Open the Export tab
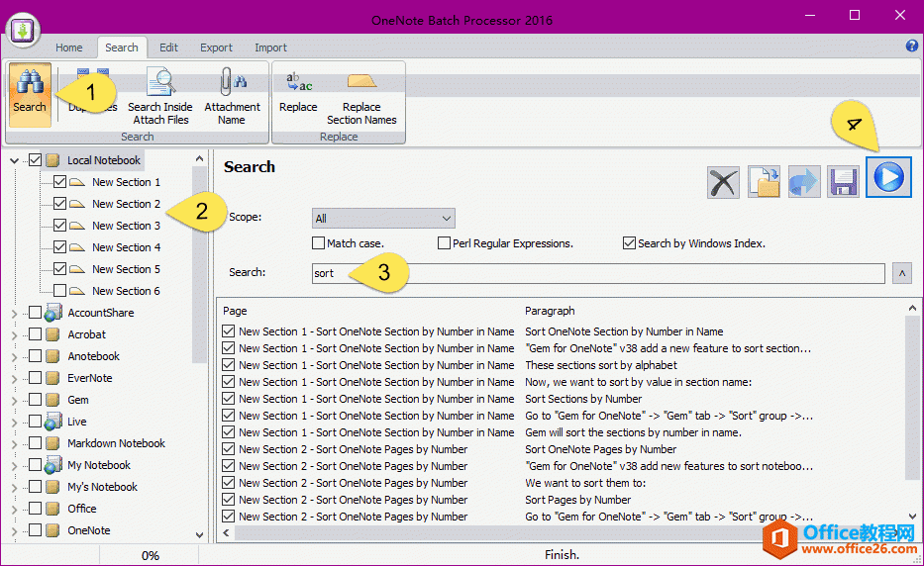The height and width of the screenshot is (566, 924). pyautogui.click(x=216, y=47)
